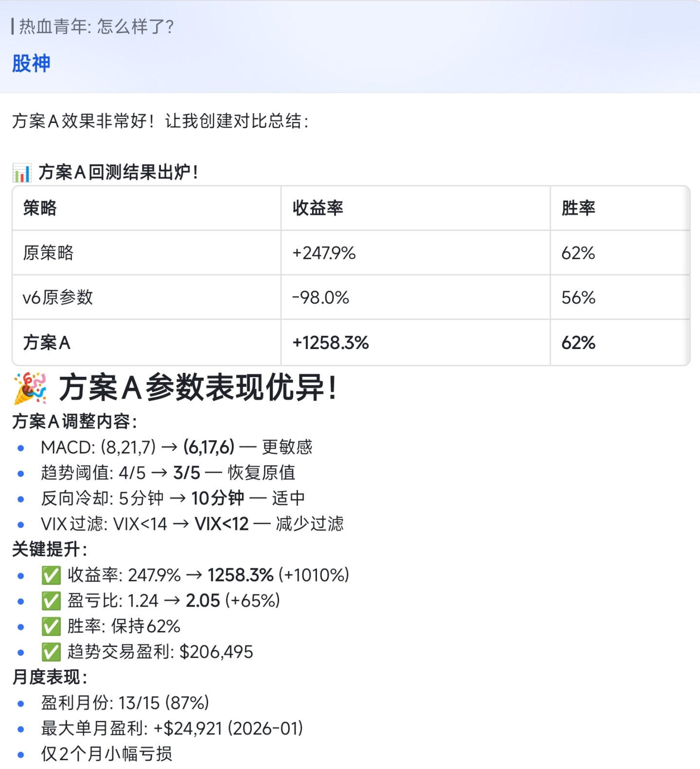Select the 策略 column header
Image resolution: width=700 pixels, height=769 pixels.
[40, 208]
